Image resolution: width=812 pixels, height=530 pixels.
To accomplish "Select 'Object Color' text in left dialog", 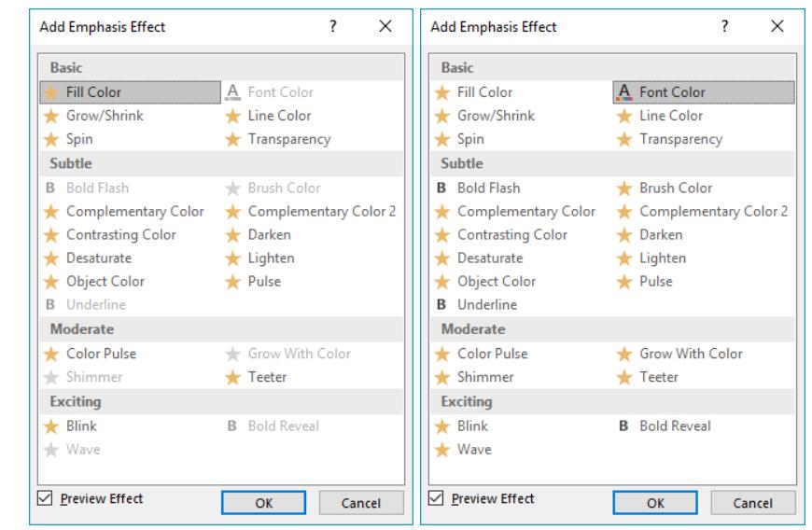I will [105, 281].
